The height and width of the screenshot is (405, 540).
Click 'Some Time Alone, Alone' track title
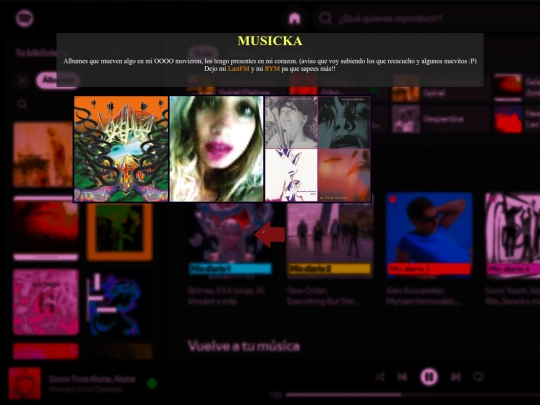92,379
